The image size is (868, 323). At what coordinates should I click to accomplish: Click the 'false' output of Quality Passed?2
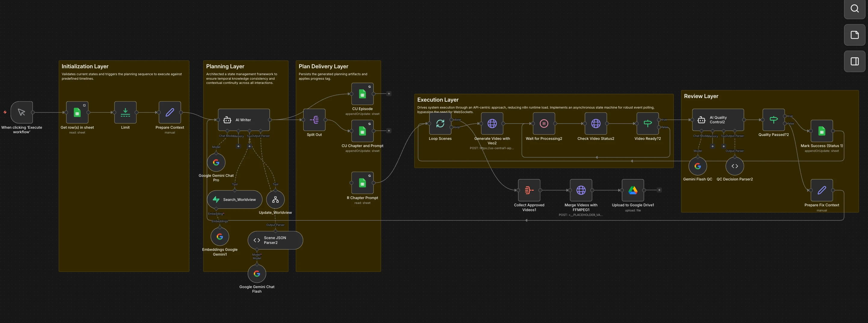(x=785, y=123)
